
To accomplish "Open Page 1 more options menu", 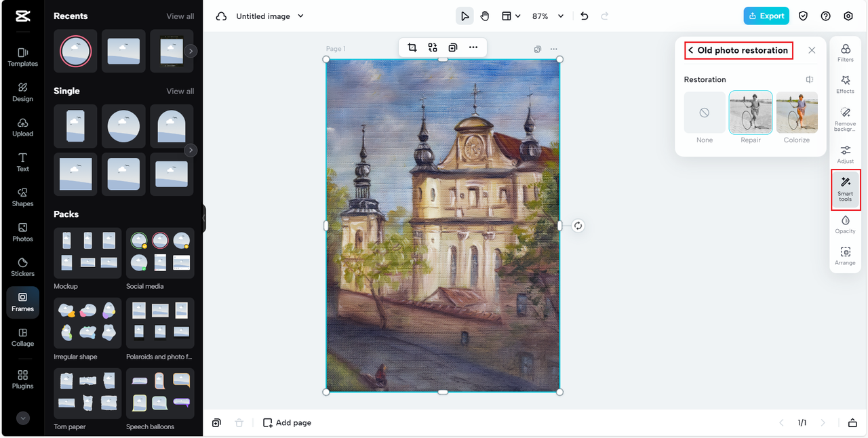I will coord(554,49).
